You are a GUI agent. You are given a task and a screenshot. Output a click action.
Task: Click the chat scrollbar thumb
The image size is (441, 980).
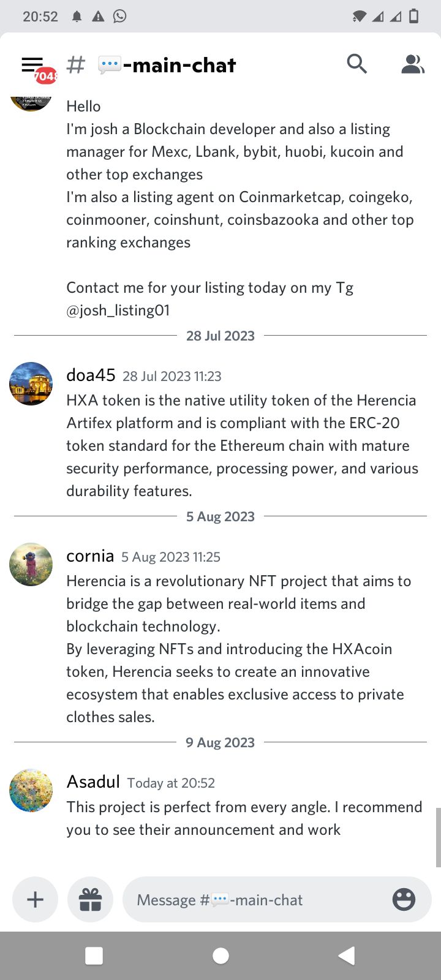[x=438, y=837]
